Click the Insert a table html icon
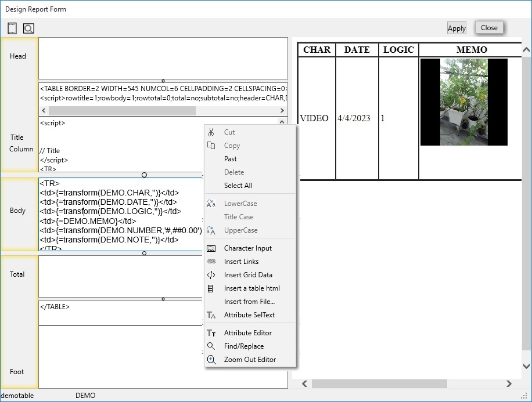 coord(211,288)
